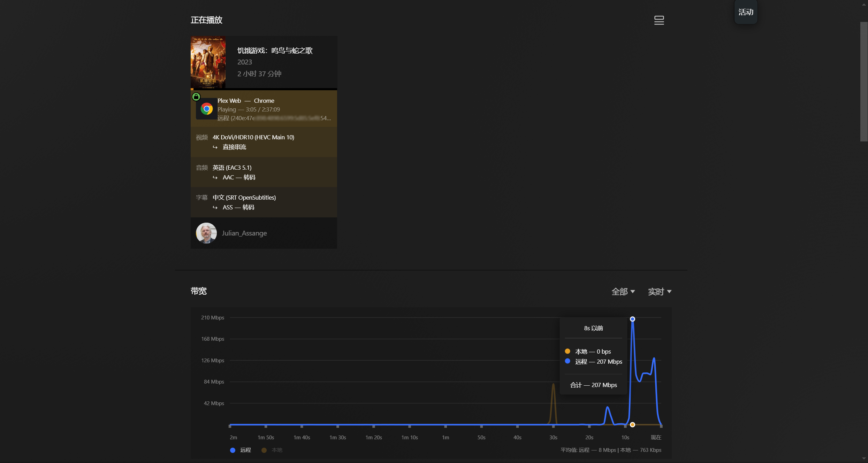Click the page vertical scrollbar thumb

tap(864, 82)
